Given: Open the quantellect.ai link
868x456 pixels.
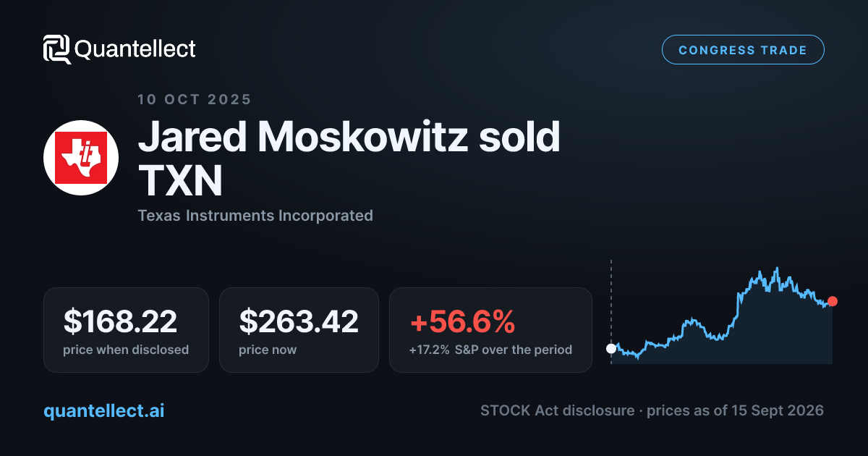Looking at the screenshot, I should coord(104,410).
